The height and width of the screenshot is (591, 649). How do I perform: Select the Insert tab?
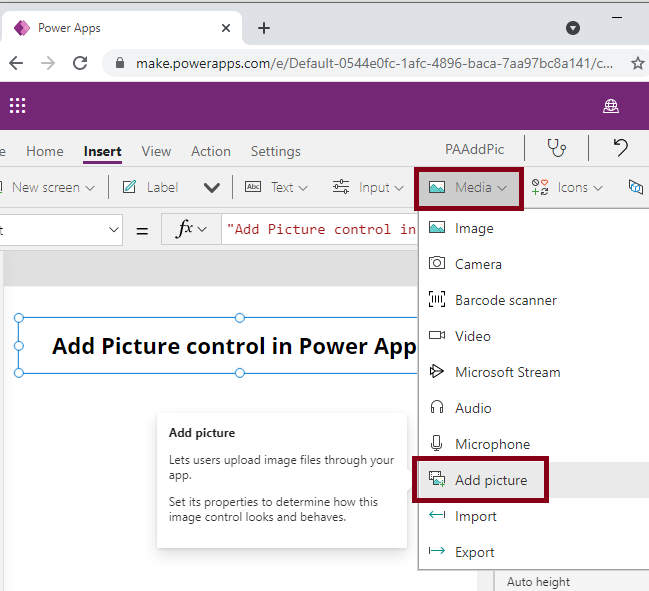click(102, 151)
